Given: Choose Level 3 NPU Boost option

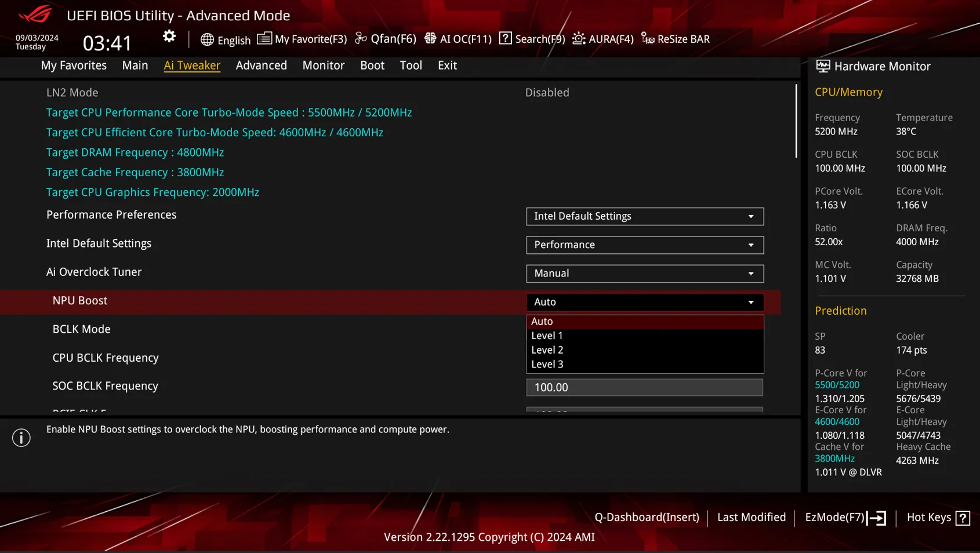Looking at the screenshot, I should [547, 364].
